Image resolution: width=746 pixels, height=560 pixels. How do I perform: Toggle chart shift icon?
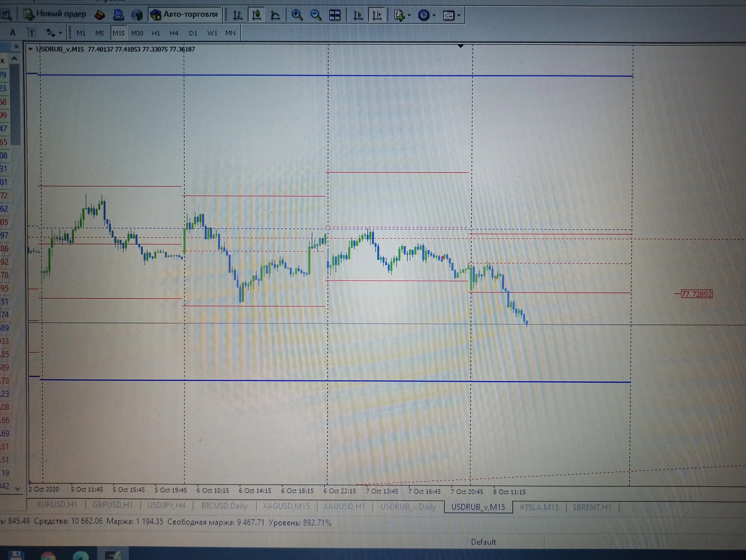tap(377, 15)
